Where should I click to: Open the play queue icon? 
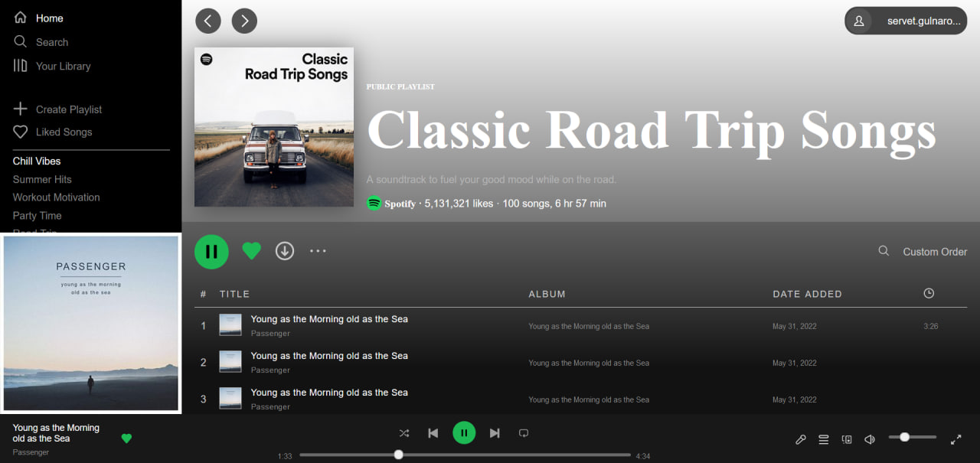coord(824,439)
